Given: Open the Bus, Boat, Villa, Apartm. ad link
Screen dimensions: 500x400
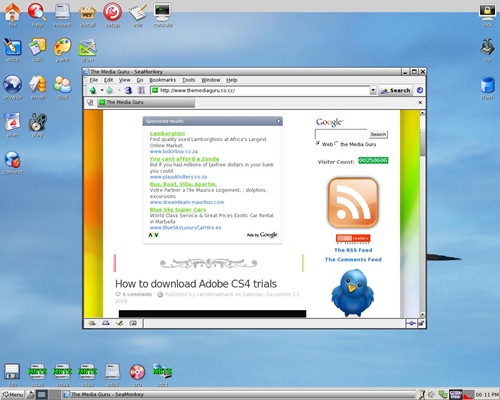Looking at the screenshot, I should coord(183,184).
